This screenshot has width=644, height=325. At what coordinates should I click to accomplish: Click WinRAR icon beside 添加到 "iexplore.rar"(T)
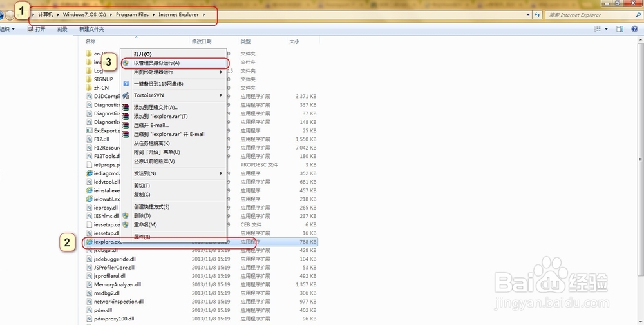126,117
